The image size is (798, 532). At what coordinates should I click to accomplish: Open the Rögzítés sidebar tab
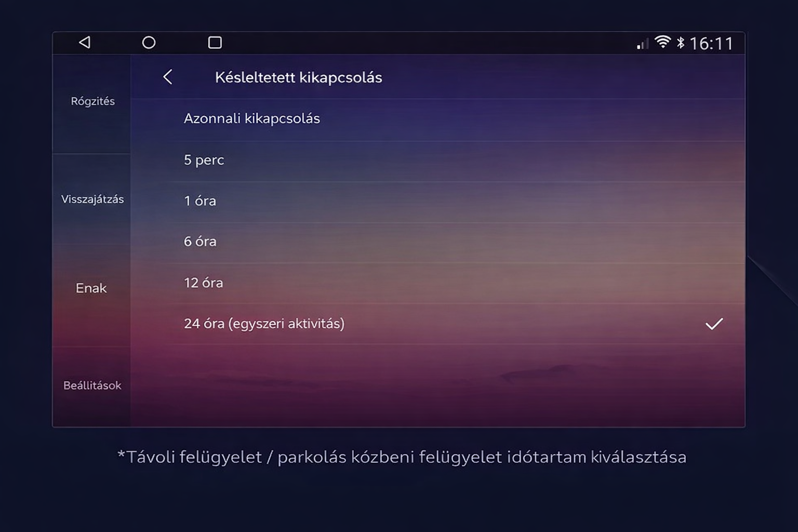click(92, 101)
